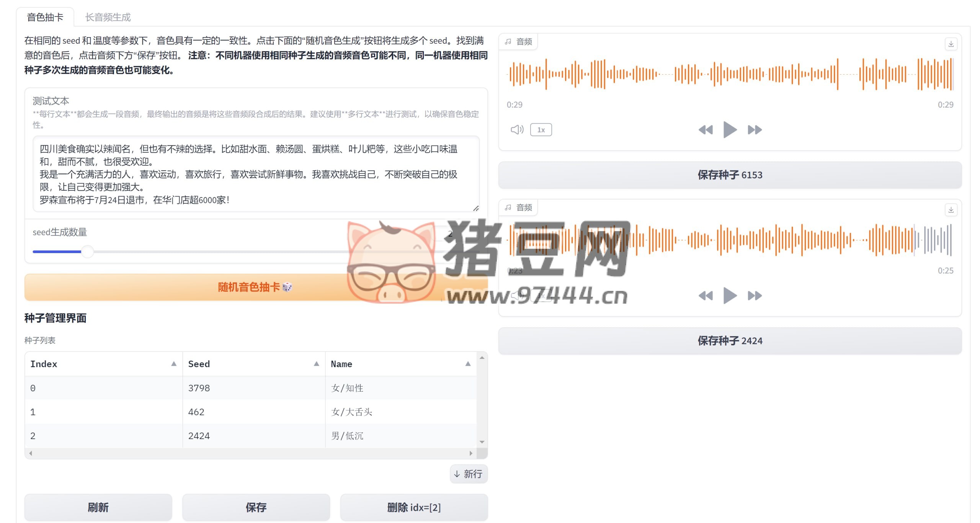Sort table by Index column arrow
Viewport: 980px width, 523px height.
[x=174, y=364]
